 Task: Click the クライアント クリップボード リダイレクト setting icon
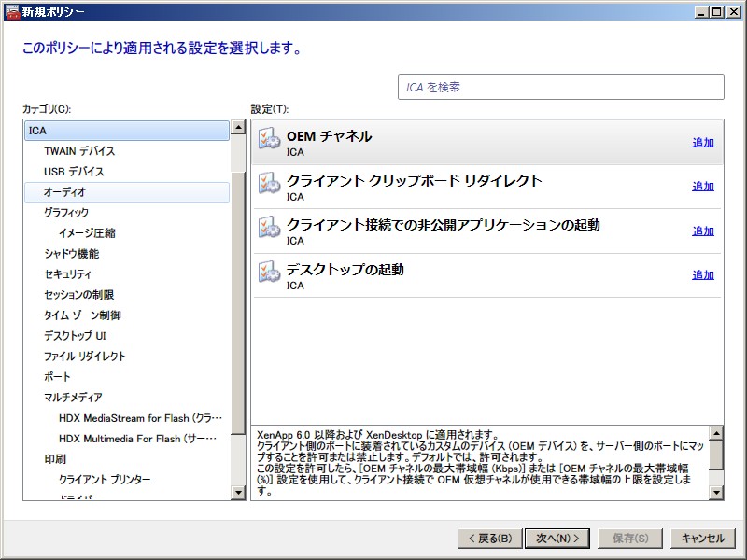pos(269,183)
